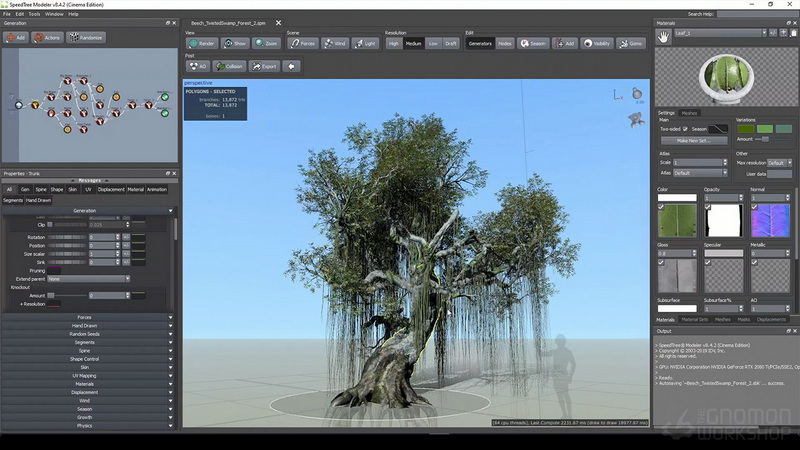The width and height of the screenshot is (800, 450).
Task: Select Draft resolution toggle
Action: click(x=451, y=43)
